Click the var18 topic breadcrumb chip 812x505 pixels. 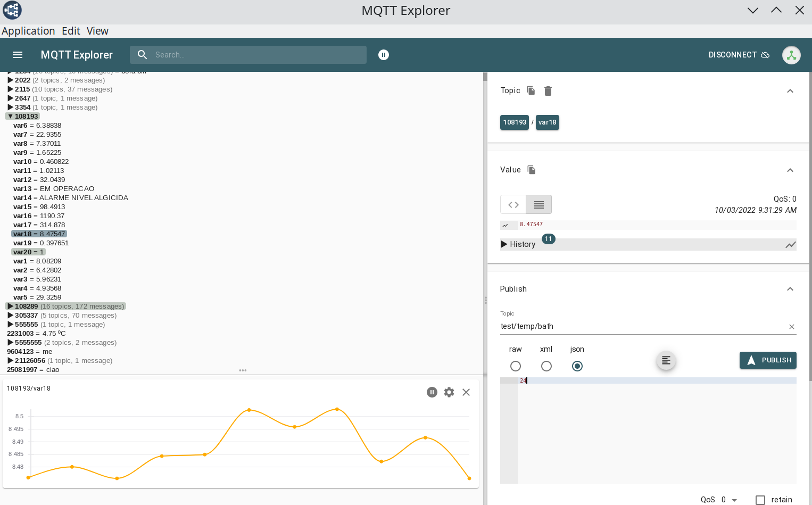[x=547, y=122]
